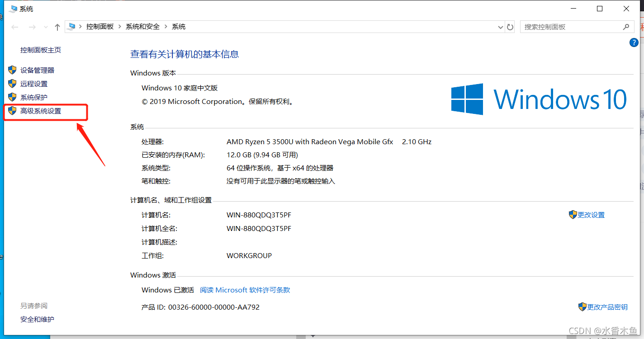This screenshot has width=644, height=339.
Task: Click shield icon beside 高级系统设置
Action: click(x=12, y=111)
